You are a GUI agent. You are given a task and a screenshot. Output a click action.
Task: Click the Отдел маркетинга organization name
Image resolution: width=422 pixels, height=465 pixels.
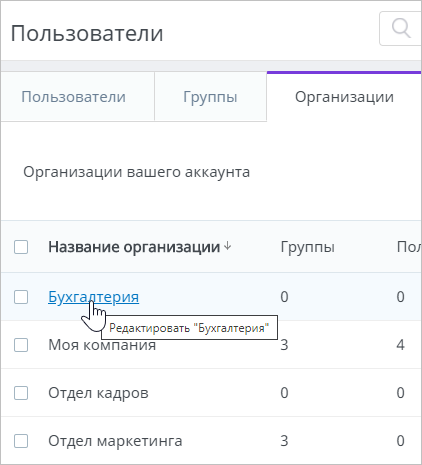click(x=115, y=441)
